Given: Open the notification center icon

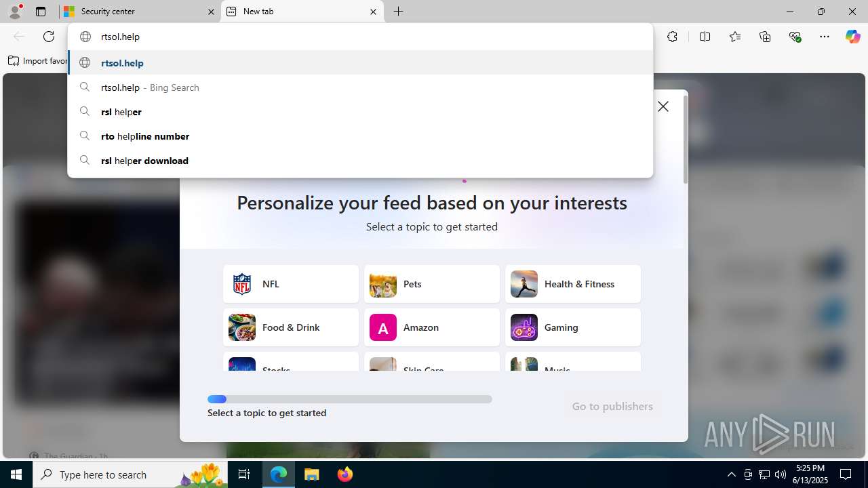Looking at the screenshot, I should tap(846, 474).
